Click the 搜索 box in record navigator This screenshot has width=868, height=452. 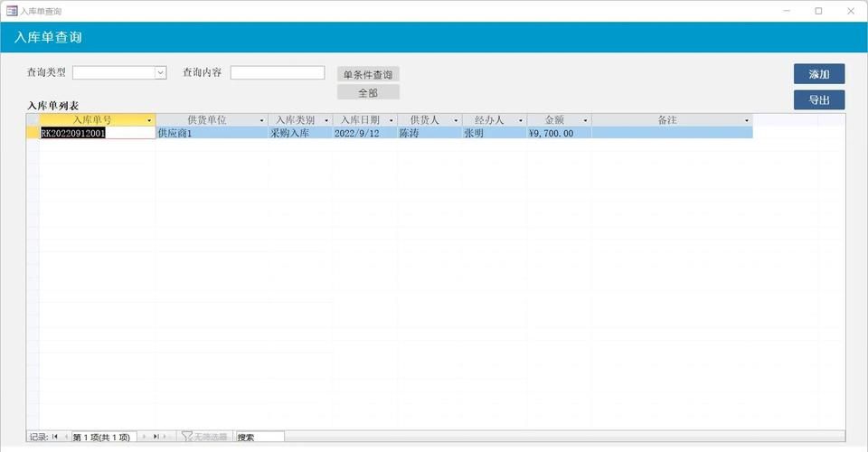point(259,437)
